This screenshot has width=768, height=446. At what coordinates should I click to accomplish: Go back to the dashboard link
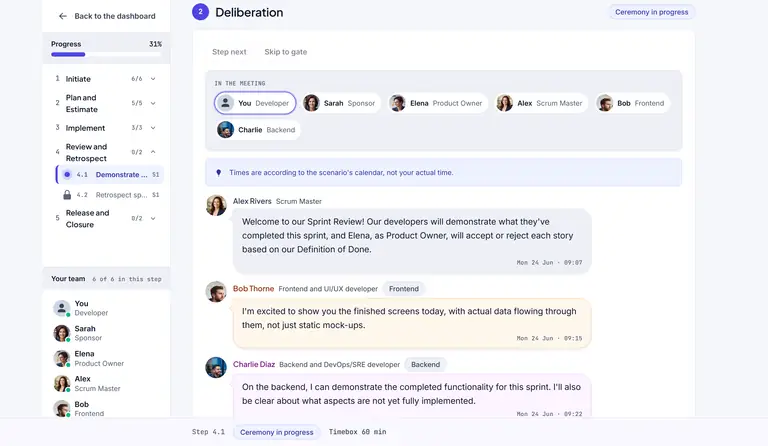point(115,16)
